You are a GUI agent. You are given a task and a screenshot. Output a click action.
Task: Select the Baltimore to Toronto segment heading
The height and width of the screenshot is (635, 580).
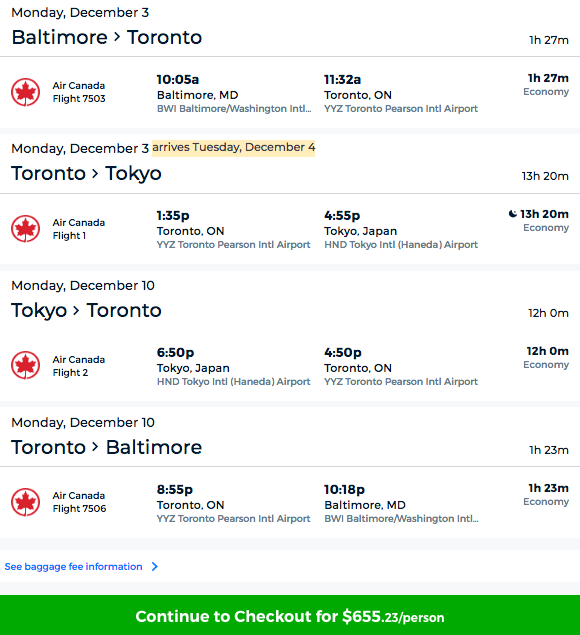(107, 37)
